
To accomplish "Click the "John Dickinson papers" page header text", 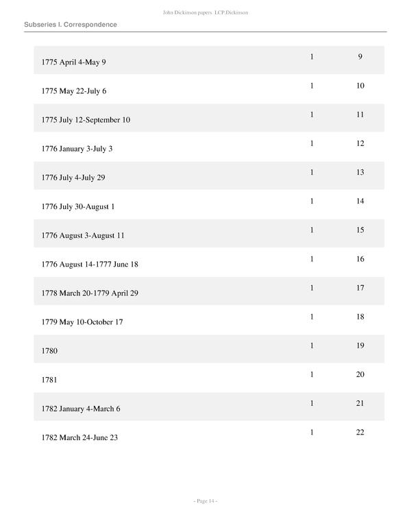I will tap(205, 13).
